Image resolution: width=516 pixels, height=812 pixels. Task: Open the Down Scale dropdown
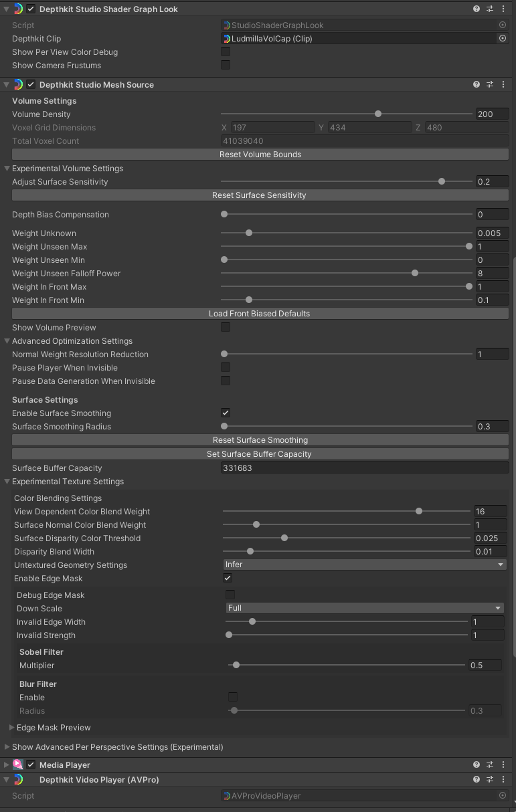[x=364, y=608]
